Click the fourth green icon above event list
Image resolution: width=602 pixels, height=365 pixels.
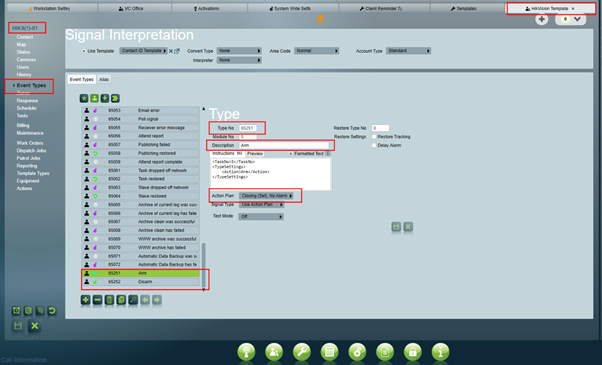115,98
